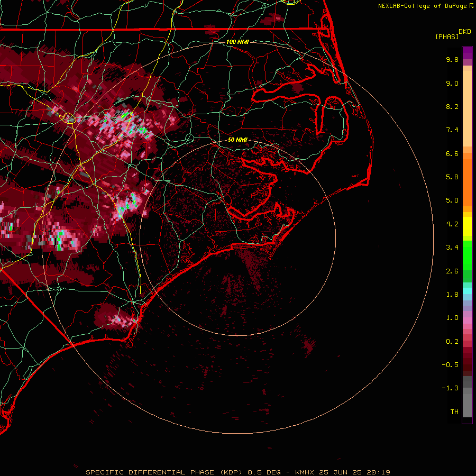Viewport: 476px width, 476px height.
Task: Click the 5.8 color scale value
Action: 452,177
